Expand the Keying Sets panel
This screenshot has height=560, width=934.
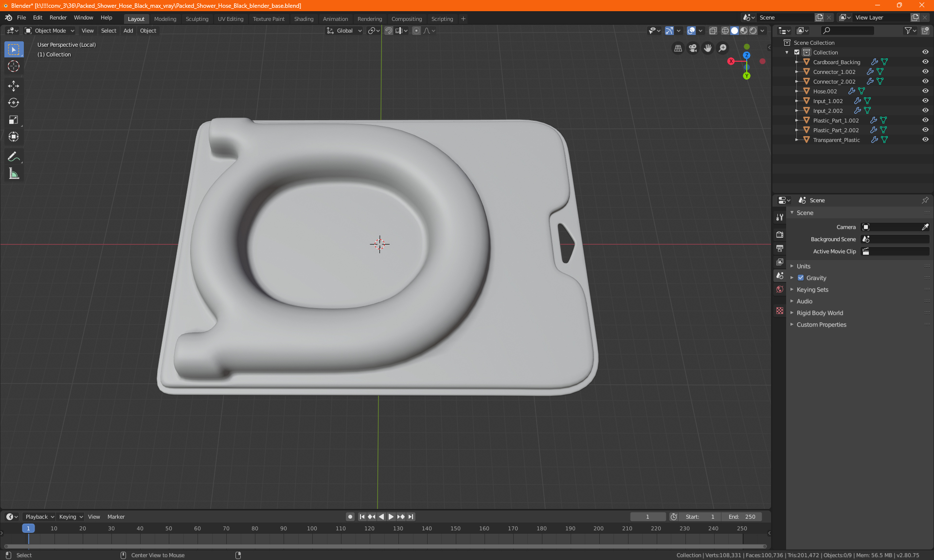point(812,290)
